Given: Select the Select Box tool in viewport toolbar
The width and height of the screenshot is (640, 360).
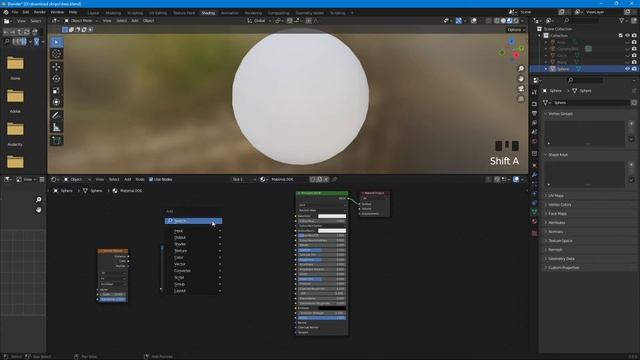Looking at the screenshot, I should coord(56,42).
